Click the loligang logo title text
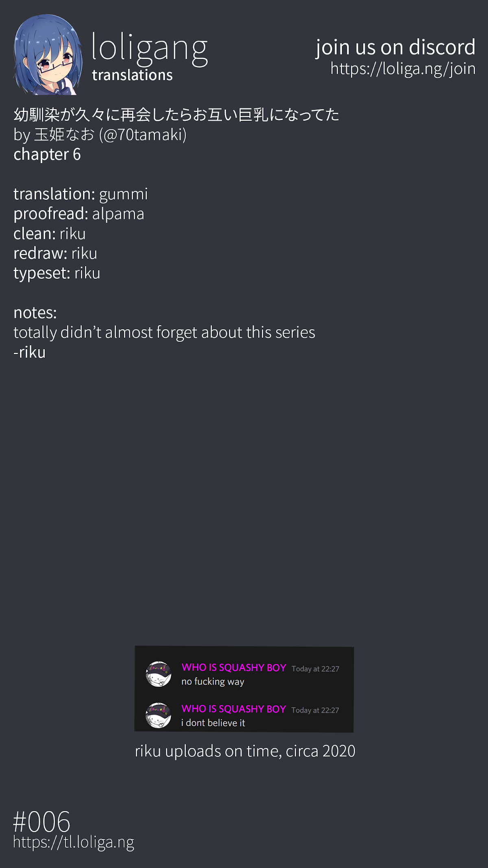This screenshot has height=868, width=488. (150, 49)
